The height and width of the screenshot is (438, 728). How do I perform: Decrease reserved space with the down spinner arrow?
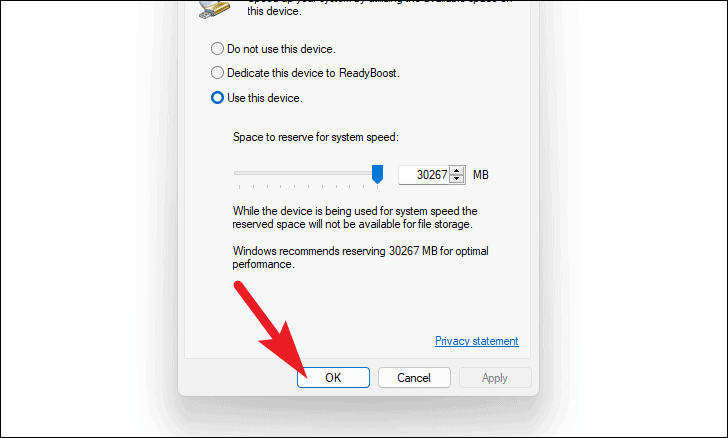(457, 179)
